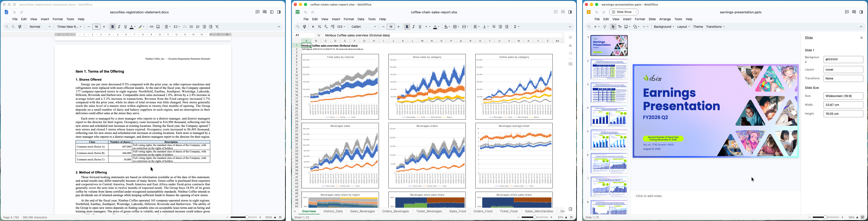Switch to the Sales_Food sheet tab
The width and height of the screenshot is (868, 221).
click(x=458, y=212)
